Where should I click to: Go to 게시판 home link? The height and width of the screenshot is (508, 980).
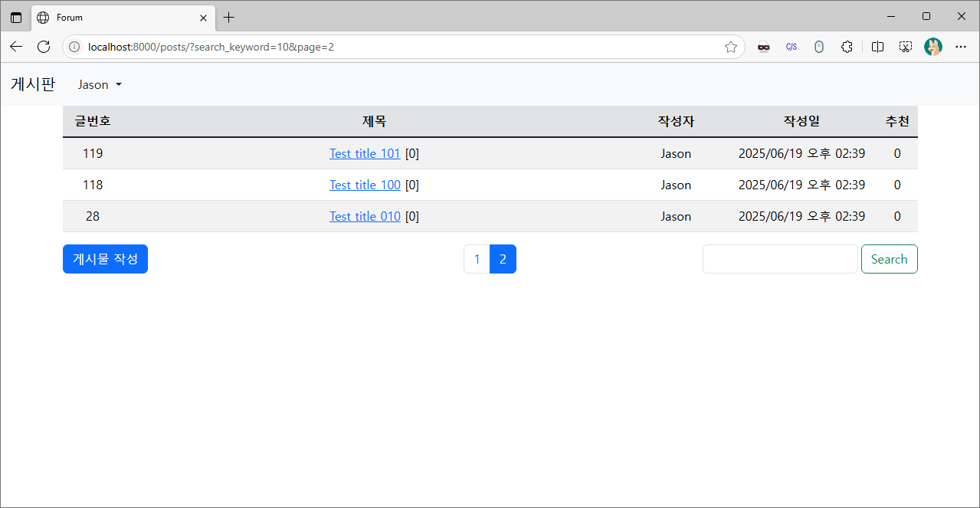click(x=33, y=84)
